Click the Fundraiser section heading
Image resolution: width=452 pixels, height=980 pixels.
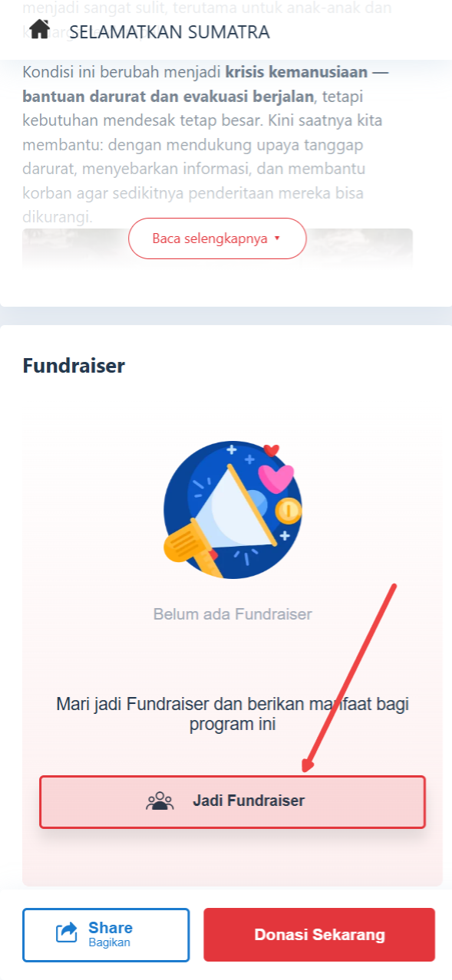coord(74,366)
